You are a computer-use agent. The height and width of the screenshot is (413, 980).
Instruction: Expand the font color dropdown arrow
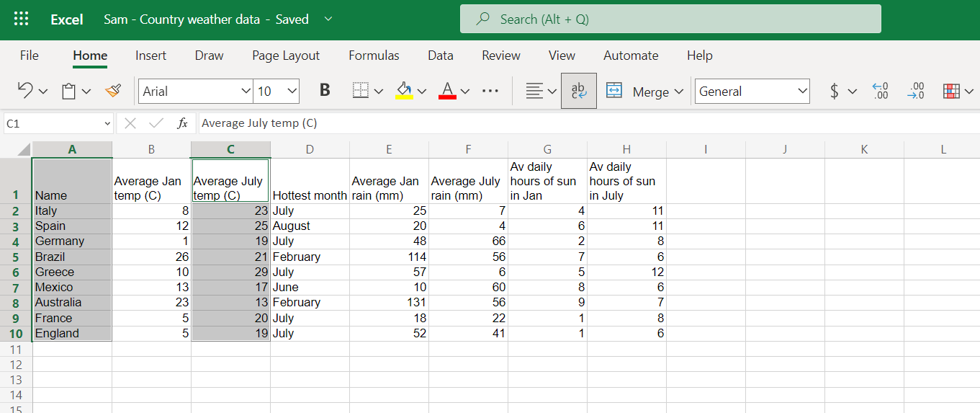pyautogui.click(x=465, y=92)
